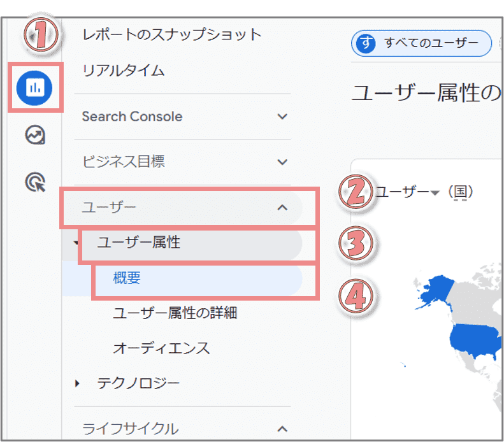
Task: Collapse the ユーザー属性 tree arrow
Action: pos(76,243)
